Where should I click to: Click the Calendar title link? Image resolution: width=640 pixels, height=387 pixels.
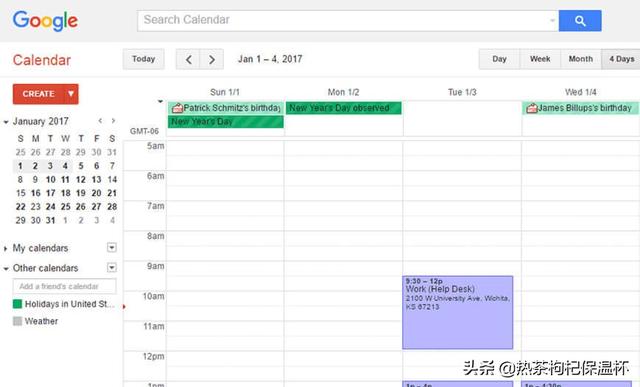(x=42, y=60)
